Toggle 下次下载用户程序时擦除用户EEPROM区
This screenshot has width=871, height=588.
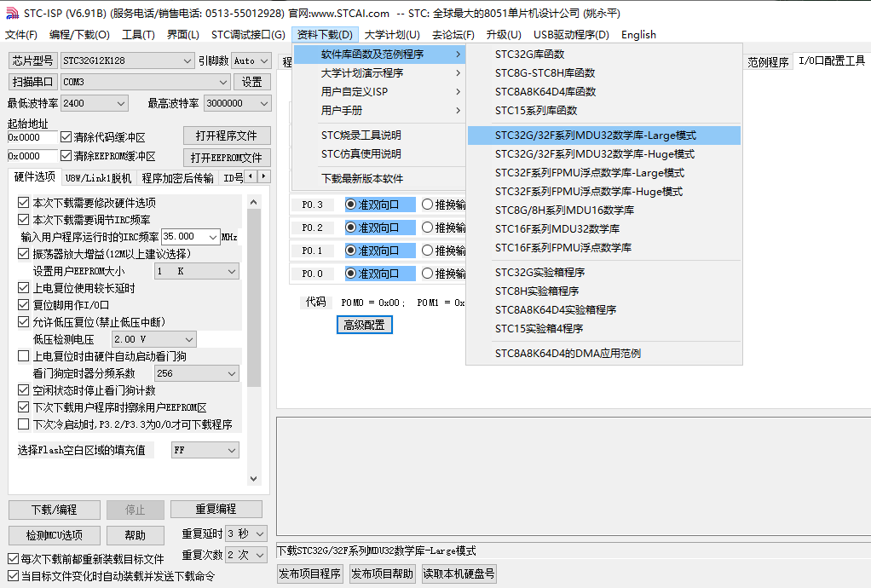(x=23, y=407)
